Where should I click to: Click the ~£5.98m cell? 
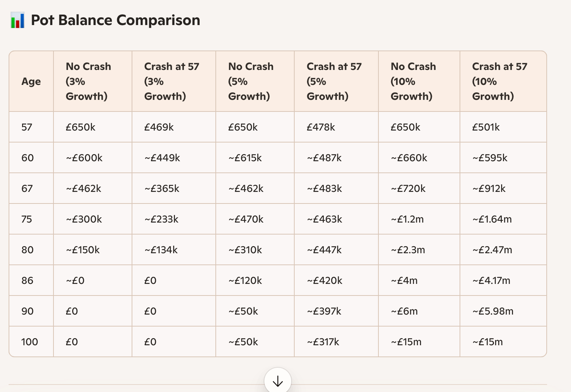click(x=492, y=311)
